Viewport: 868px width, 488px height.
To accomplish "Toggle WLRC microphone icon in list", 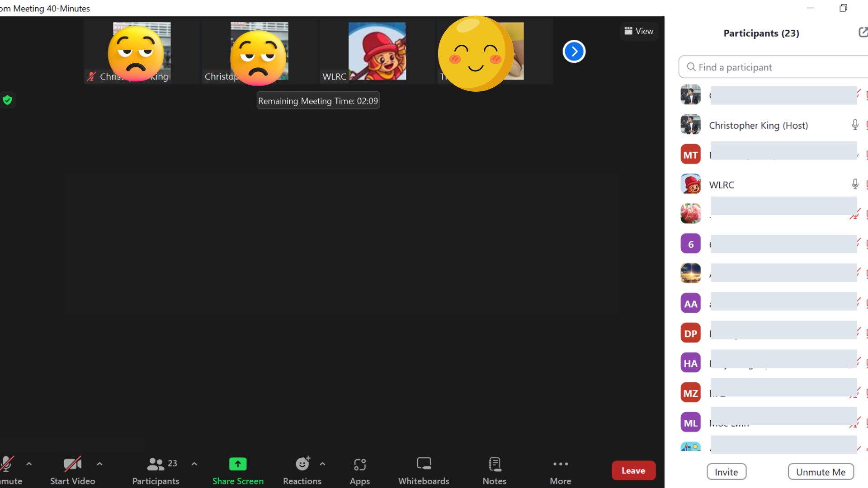I will point(854,184).
